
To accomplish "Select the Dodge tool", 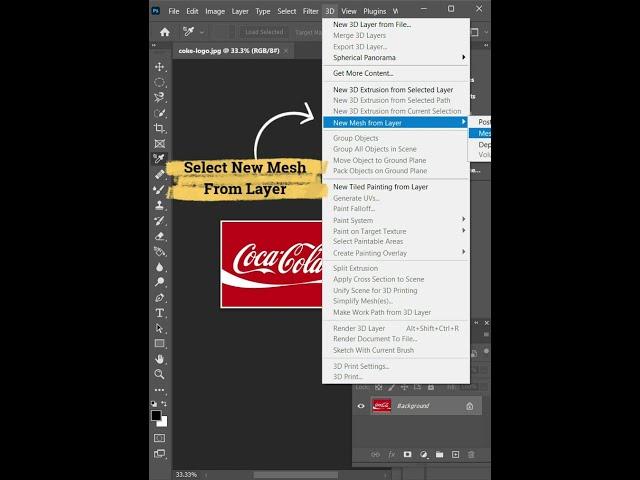I will coord(159,282).
